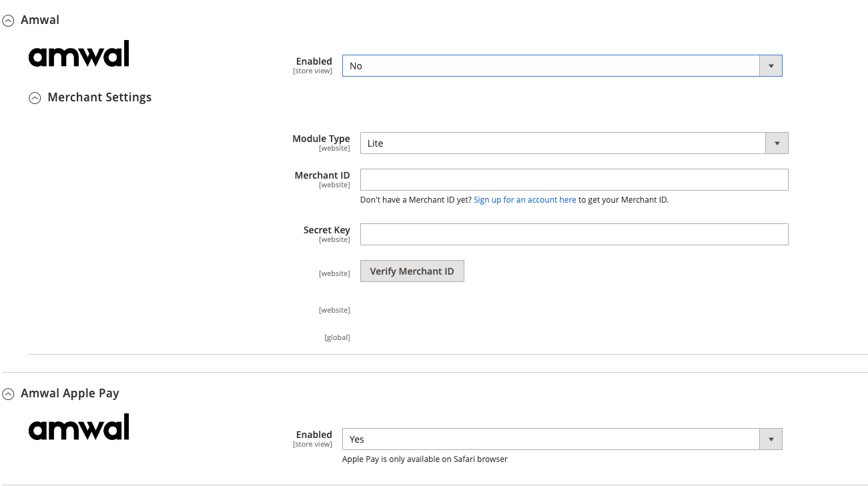This screenshot has width=868, height=486.
Task: Collapse the Amwal section
Action: coord(8,21)
